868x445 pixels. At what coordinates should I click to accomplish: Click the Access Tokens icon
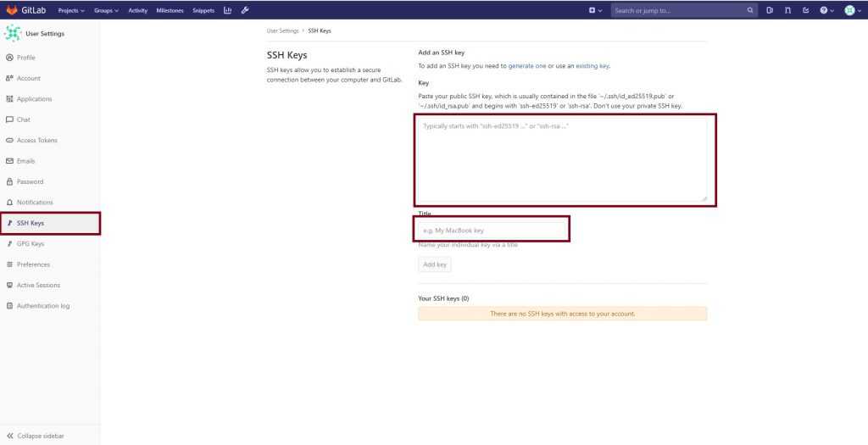click(x=8, y=140)
